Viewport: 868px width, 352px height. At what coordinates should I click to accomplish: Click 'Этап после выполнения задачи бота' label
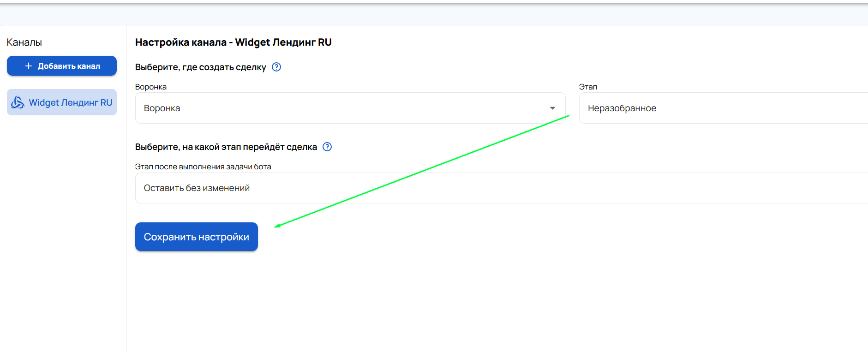tap(203, 167)
